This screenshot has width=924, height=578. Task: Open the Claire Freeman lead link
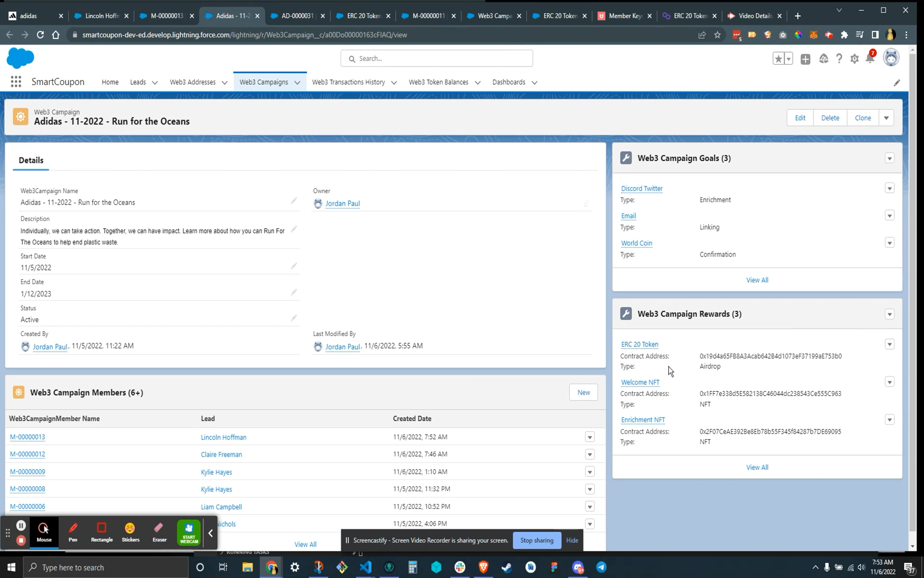point(222,455)
